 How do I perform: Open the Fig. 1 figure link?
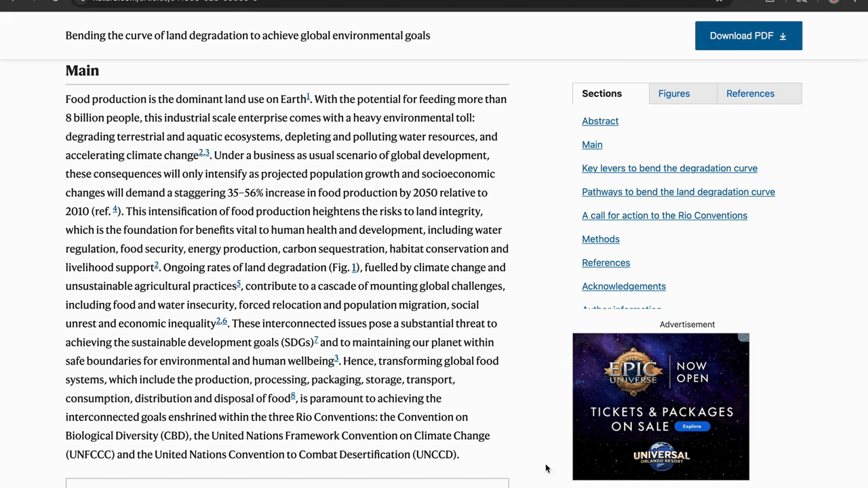pyautogui.click(x=354, y=268)
